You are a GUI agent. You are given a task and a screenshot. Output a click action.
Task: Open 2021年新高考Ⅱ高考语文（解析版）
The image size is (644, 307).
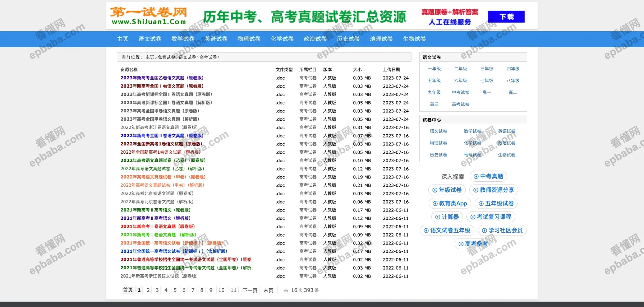[x=156, y=218]
